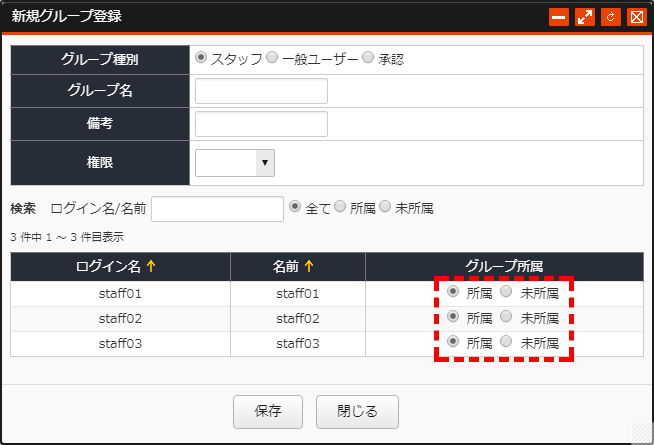Click the staff01 login name cell
Screen dimensions: 654x445
[121, 294]
